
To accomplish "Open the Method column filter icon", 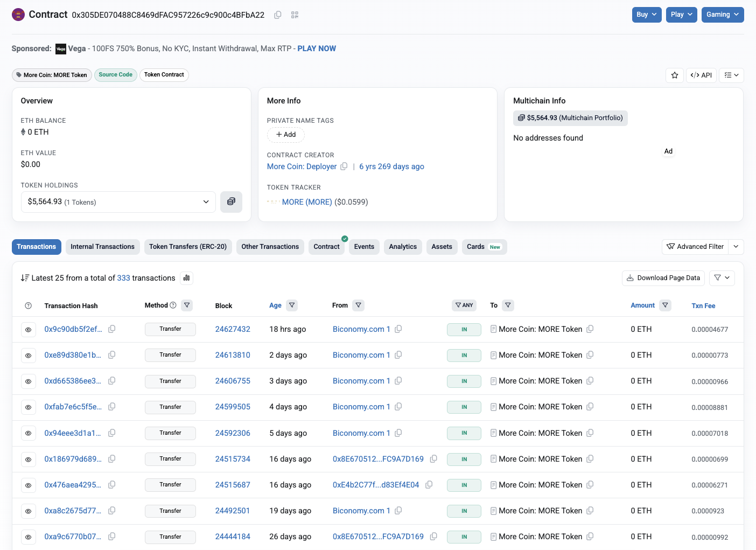I will pos(187,305).
